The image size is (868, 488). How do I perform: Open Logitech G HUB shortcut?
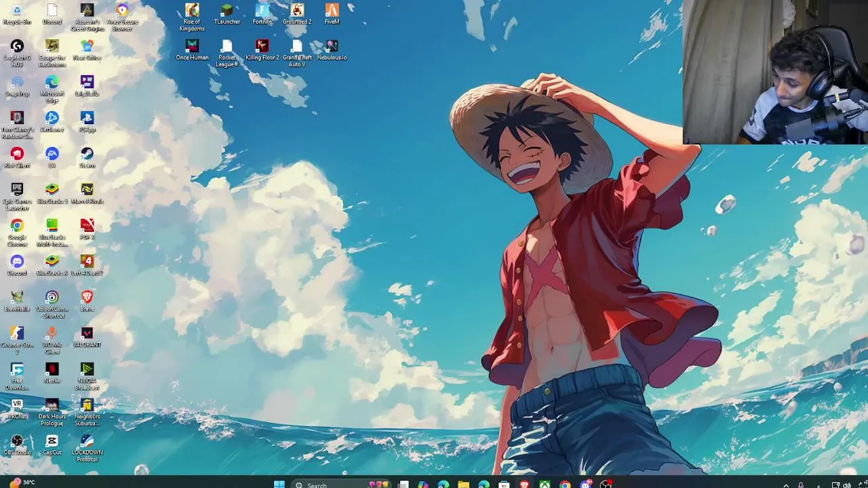(x=17, y=54)
